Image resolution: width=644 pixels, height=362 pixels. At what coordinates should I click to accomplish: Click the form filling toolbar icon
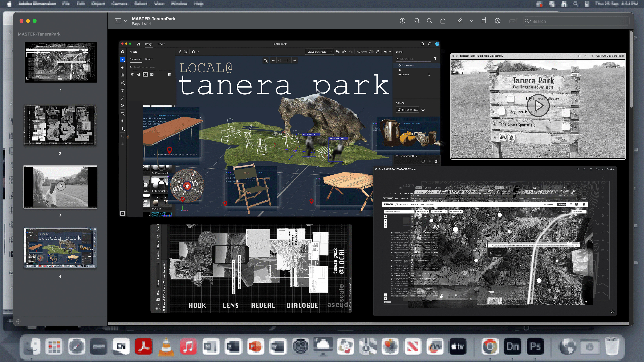pyautogui.click(x=513, y=21)
